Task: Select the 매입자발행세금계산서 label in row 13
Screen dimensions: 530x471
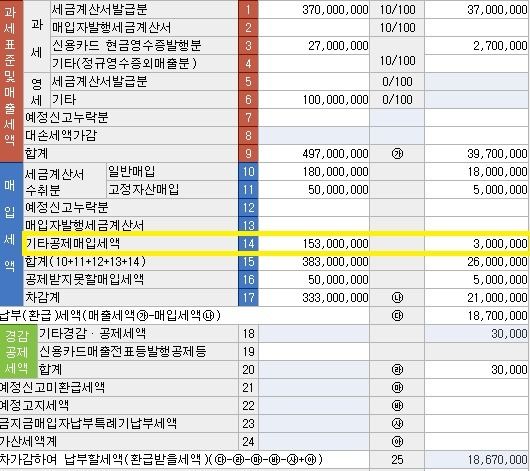Action: (x=85, y=225)
